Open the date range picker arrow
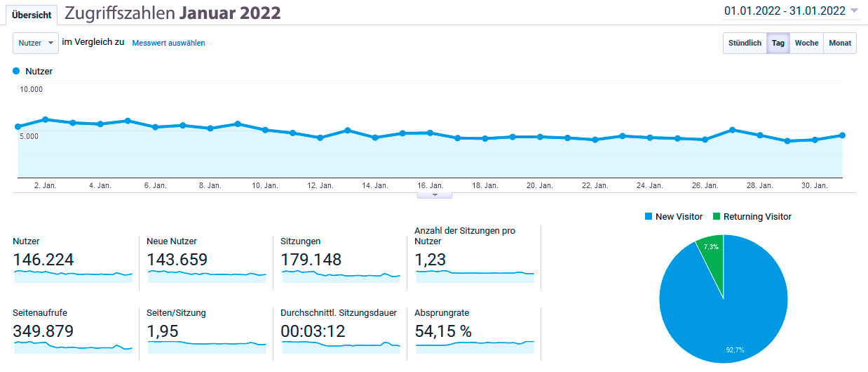 click(853, 11)
